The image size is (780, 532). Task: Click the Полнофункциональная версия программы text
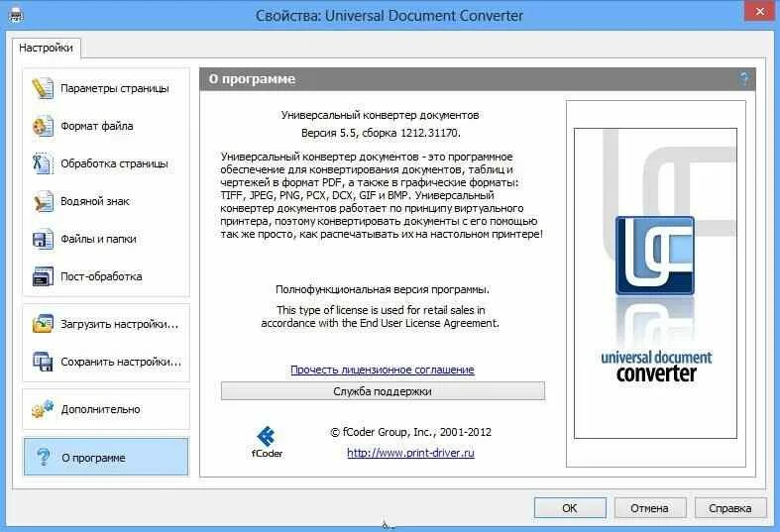[383, 289]
